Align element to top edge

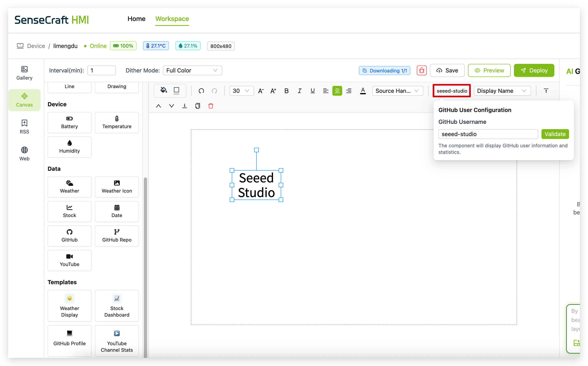click(546, 91)
